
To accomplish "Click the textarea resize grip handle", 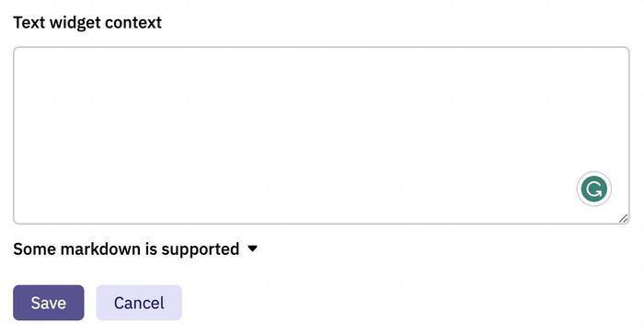I will point(623,218).
